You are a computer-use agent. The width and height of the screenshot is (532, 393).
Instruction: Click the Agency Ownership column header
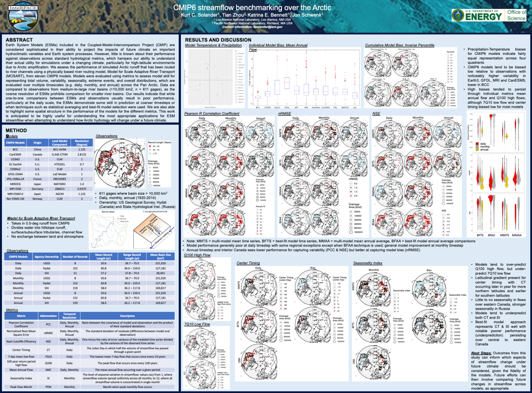(47, 257)
